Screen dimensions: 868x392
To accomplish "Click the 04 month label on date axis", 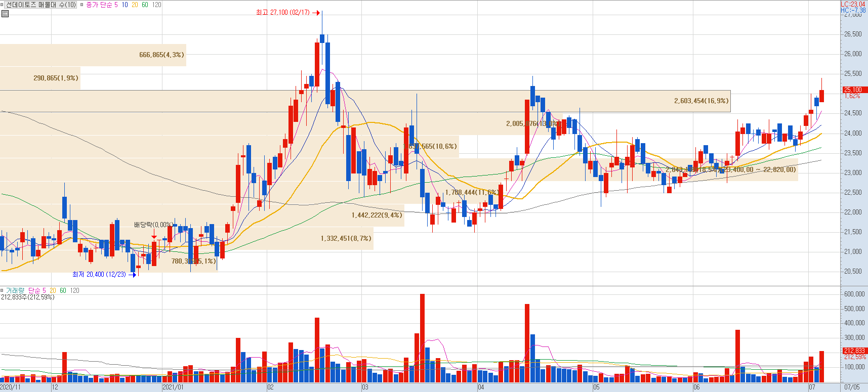I will click(x=481, y=387).
